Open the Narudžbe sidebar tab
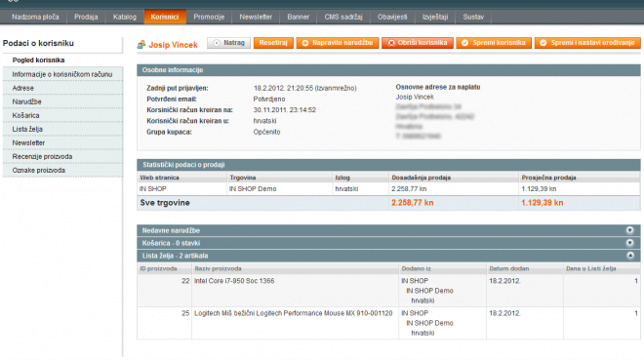644x361 pixels. pyautogui.click(x=62, y=101)
